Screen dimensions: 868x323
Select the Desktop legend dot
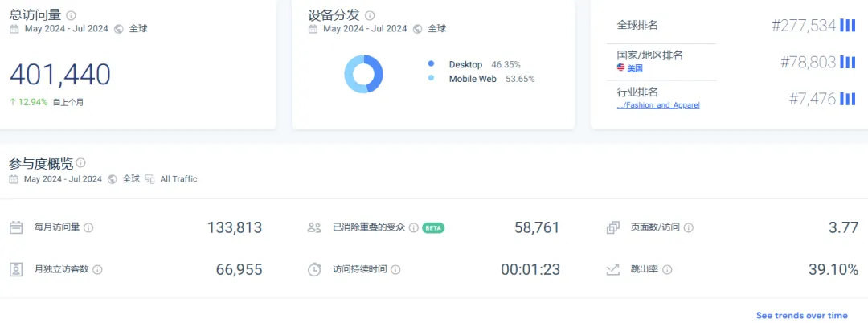point(432,63)
